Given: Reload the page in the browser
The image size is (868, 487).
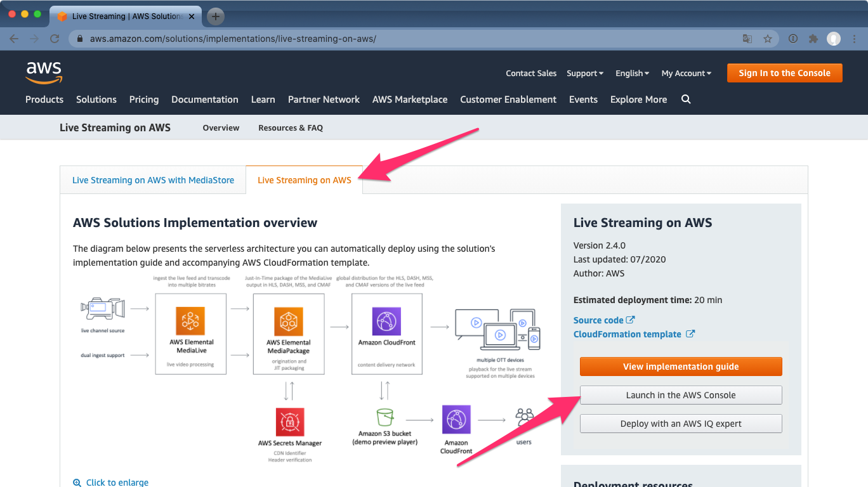Looking at the screenshot, I should pyautogui.click(x=55, y=39).
